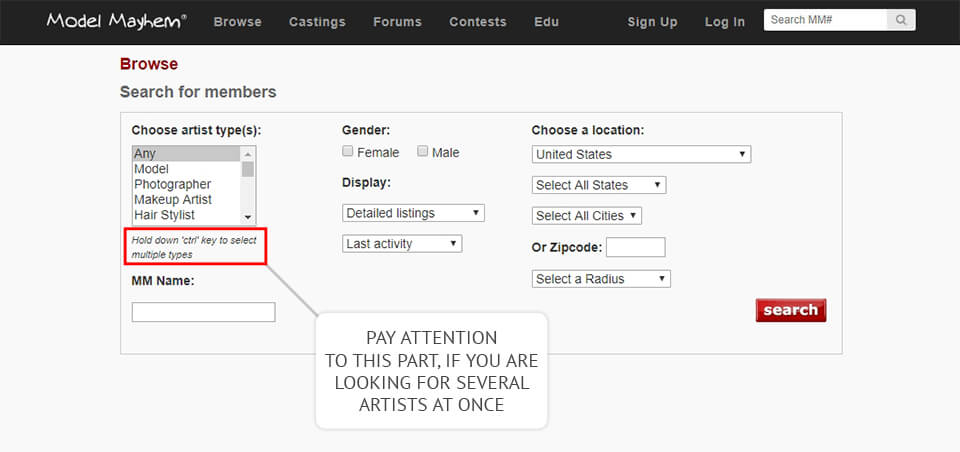Viewport: 960px width, 452px height.
Task: Click the Log In link
Action: [x=725, y=22]
